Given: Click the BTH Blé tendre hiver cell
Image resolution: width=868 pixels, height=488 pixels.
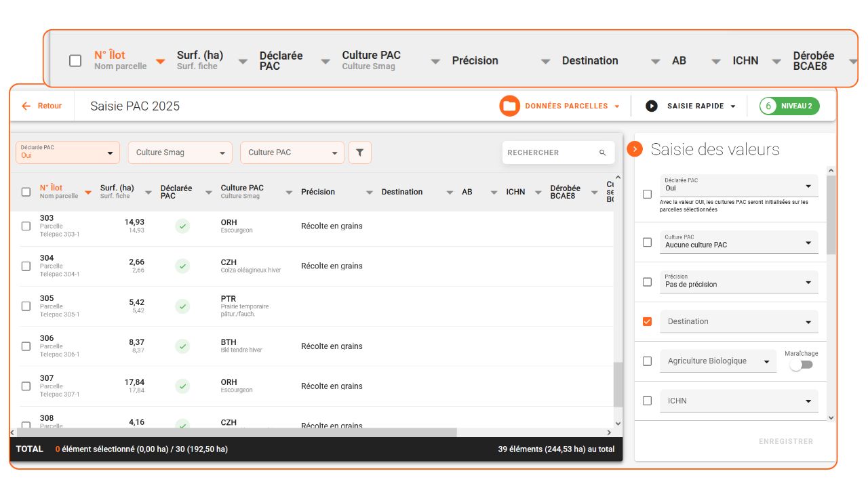Looking at the screenshot, I should pyautogui.click(x=241, y=346).
